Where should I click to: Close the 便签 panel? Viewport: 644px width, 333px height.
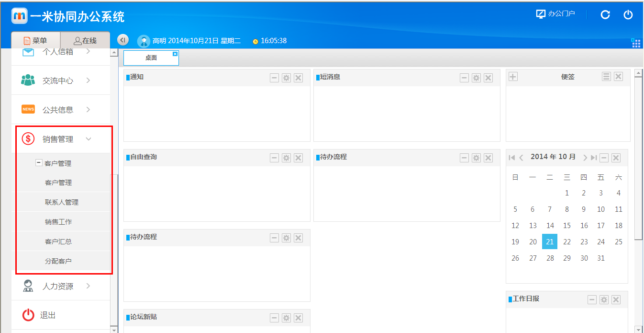(618, 77)
